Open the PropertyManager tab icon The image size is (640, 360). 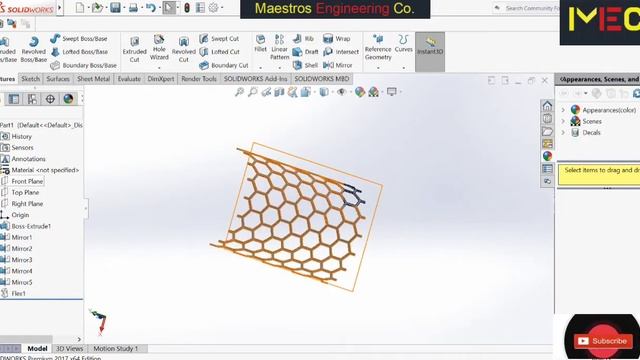pos(14,99)
